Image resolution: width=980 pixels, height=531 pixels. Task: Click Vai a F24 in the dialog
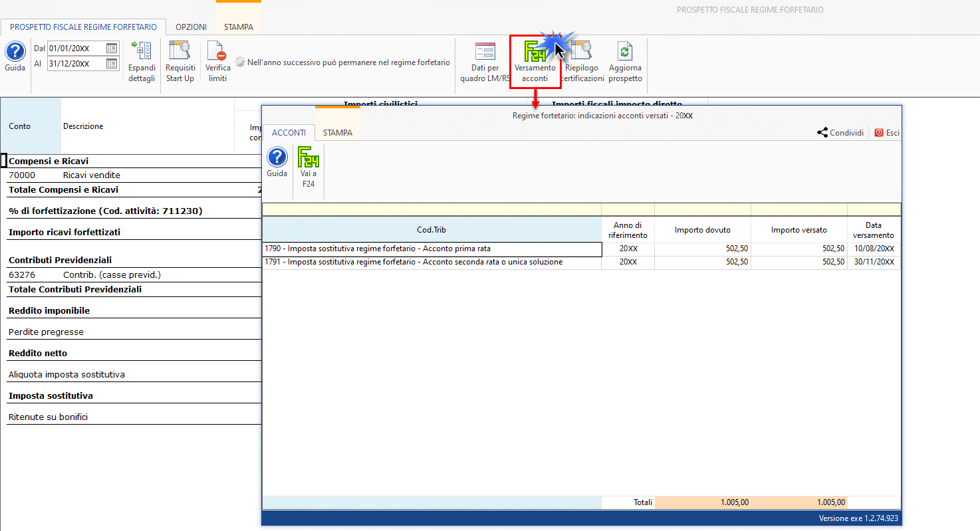pos(308,168)
